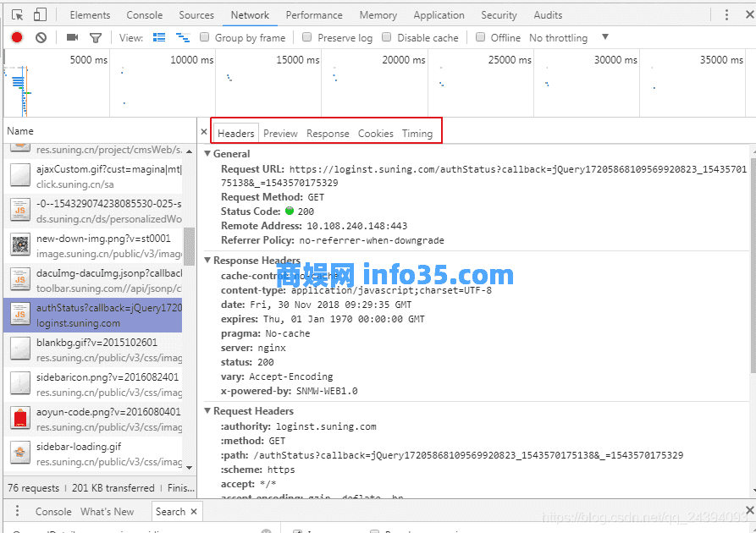The height and width of the screenshot is (533, 756).
Task: Select the sidebar-loading.gif request name
Action: coord(79,447)
